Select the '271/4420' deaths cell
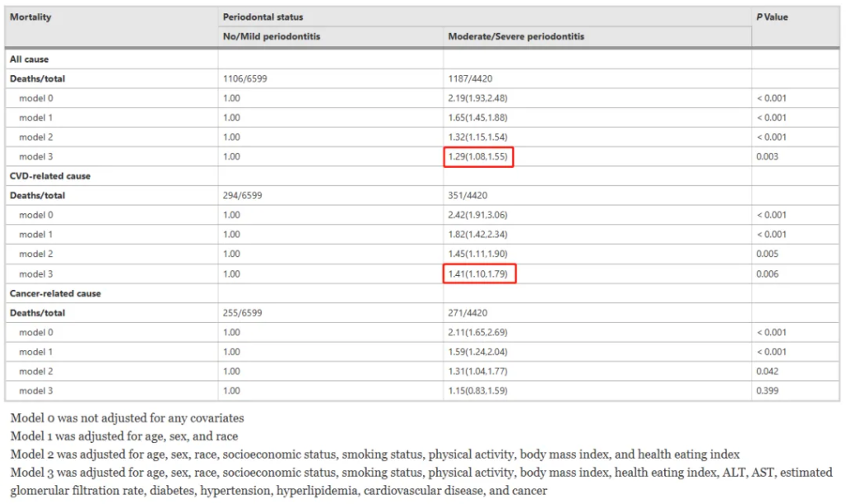Viewport: 846px width, 504px height. click(x=468, y=312)
